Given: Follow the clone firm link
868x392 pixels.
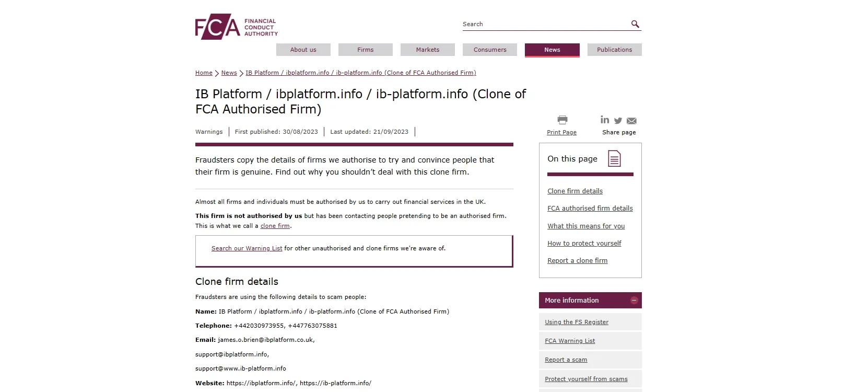Looking at the screenshot, I should click(275, 226).
